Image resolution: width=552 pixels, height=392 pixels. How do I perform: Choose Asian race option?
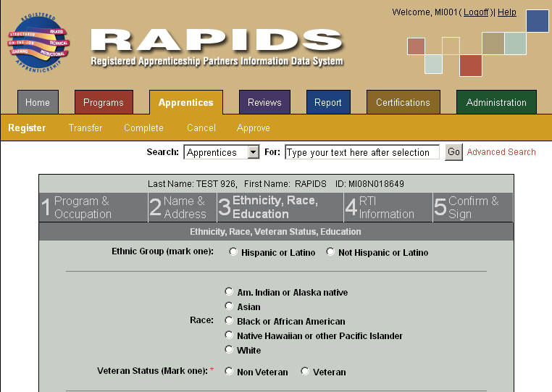point(229,306)
